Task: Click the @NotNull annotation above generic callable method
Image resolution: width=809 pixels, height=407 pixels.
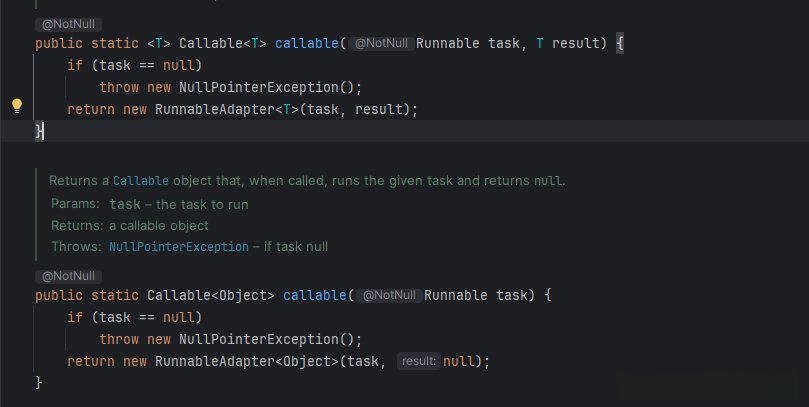Action: 68,23
